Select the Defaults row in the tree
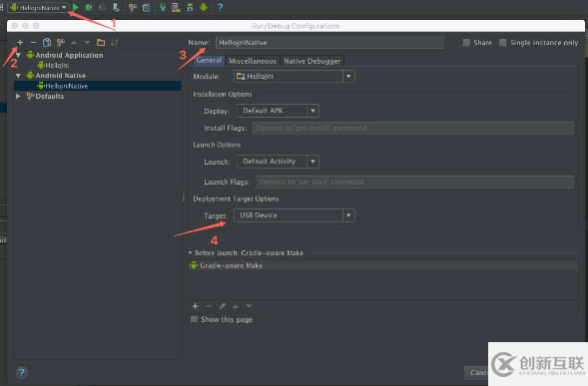The height and width of the screenshot is (386, 588). coord(45,97)
